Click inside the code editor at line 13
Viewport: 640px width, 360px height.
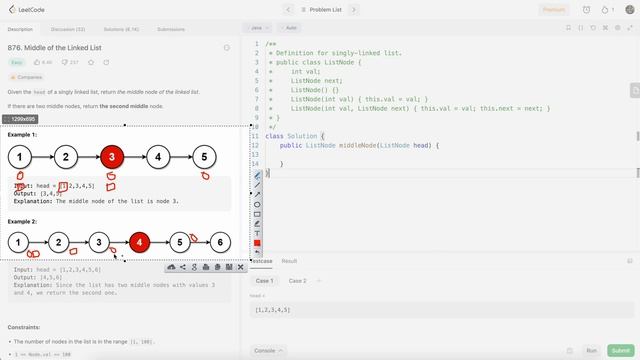(x=449, y=155)
